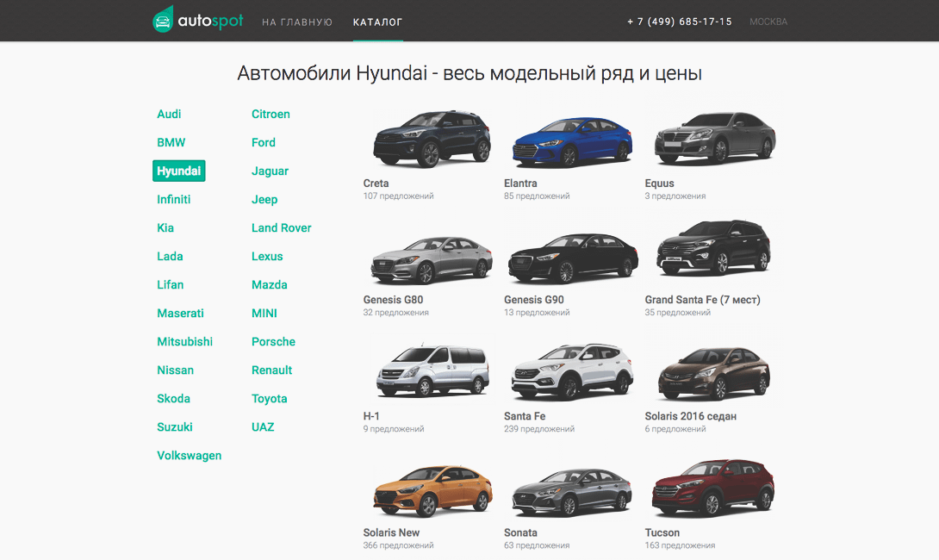Click '85 предложений' under Elantra
This screenshot has width=939, height=560.
(537, 196)
